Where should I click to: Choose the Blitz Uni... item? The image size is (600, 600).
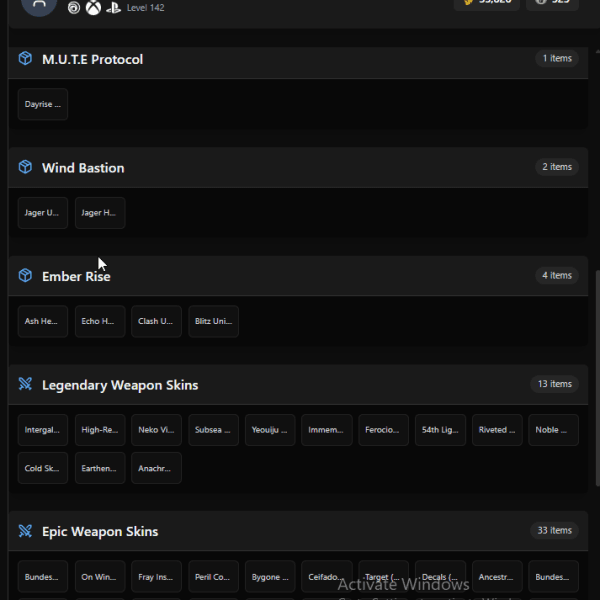pos(214,321)
